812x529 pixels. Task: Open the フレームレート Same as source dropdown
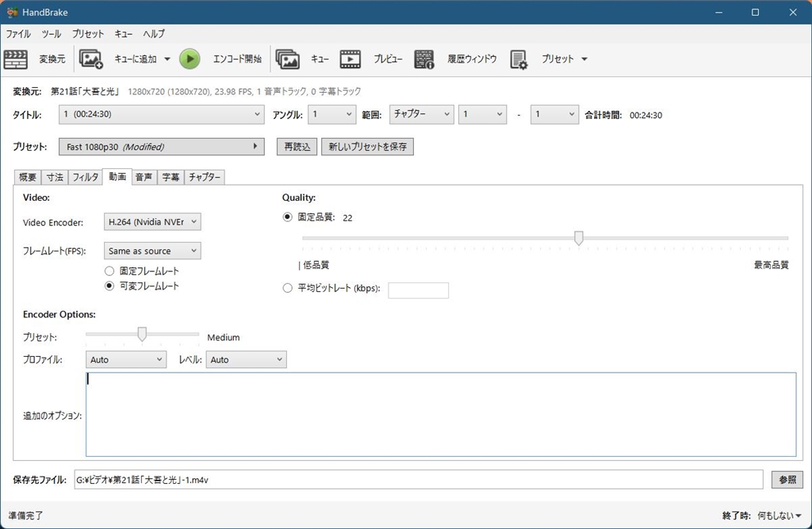coord(152,251)
